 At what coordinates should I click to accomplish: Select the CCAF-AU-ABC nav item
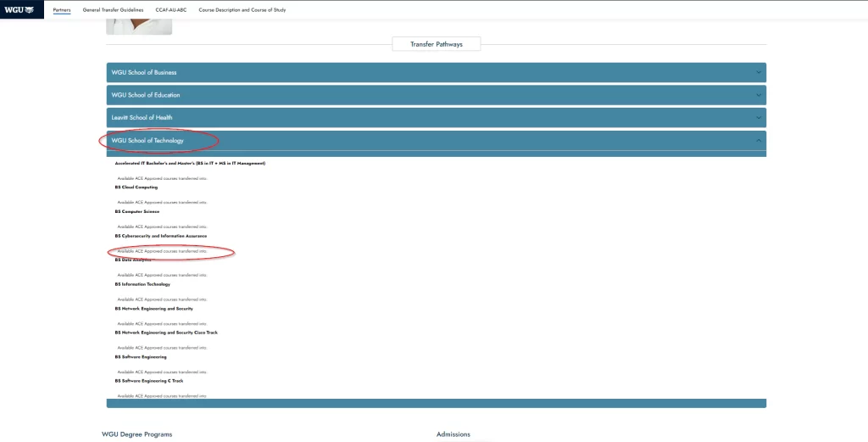pyautogui.click(x=171, y=10)
